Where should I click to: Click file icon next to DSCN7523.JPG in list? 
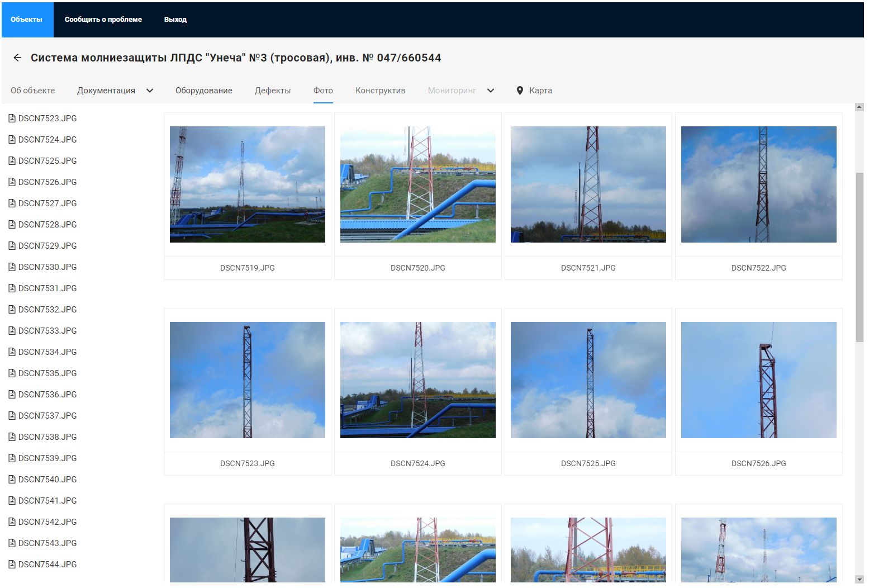pos(12,118)
